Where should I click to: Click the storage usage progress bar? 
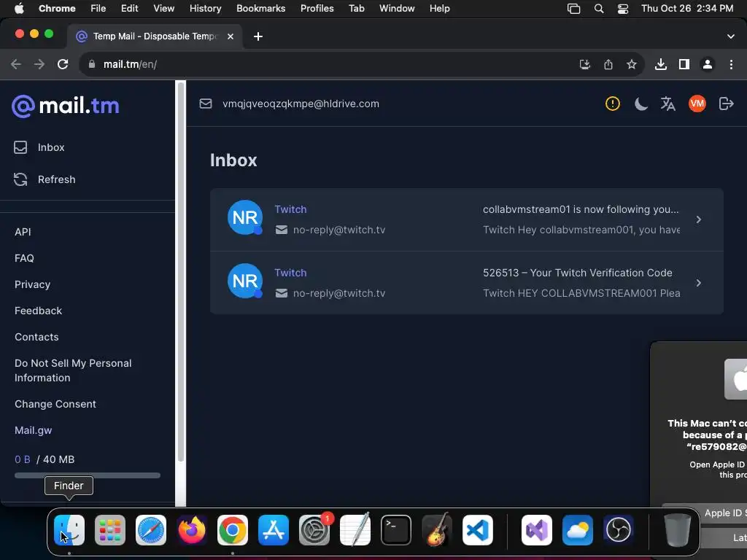(x=88, y=475)
